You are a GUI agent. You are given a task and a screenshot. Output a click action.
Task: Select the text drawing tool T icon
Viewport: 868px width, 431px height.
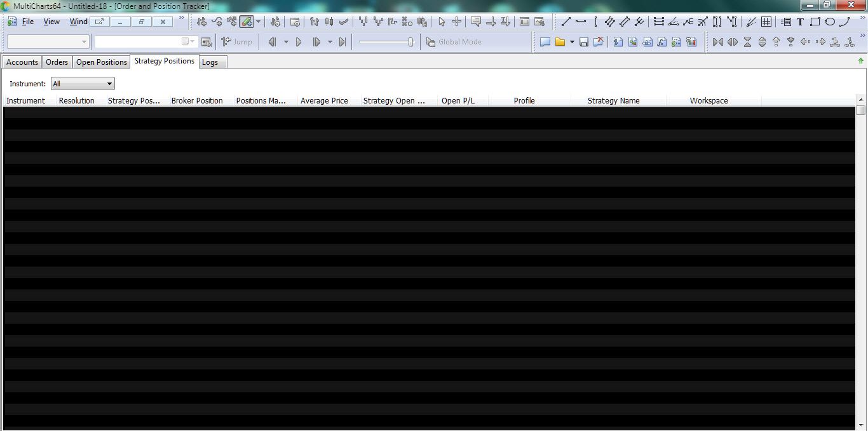click(800, 22)
